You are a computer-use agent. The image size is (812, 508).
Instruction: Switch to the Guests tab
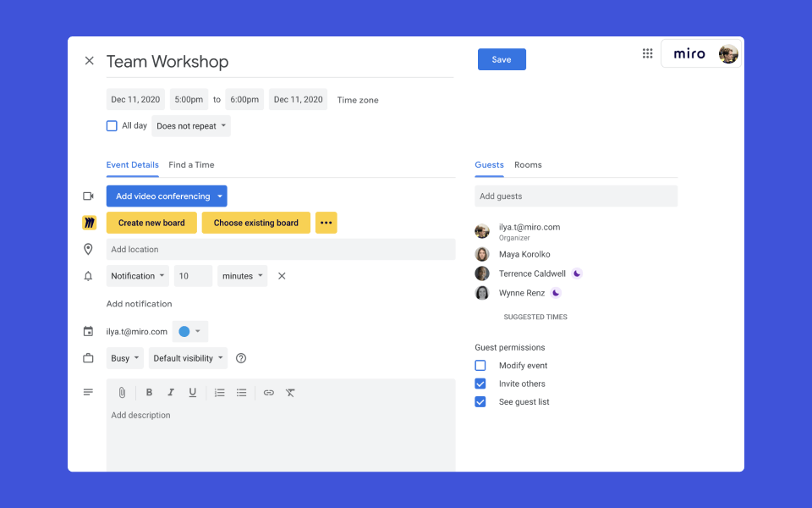[x=490, y=165]
